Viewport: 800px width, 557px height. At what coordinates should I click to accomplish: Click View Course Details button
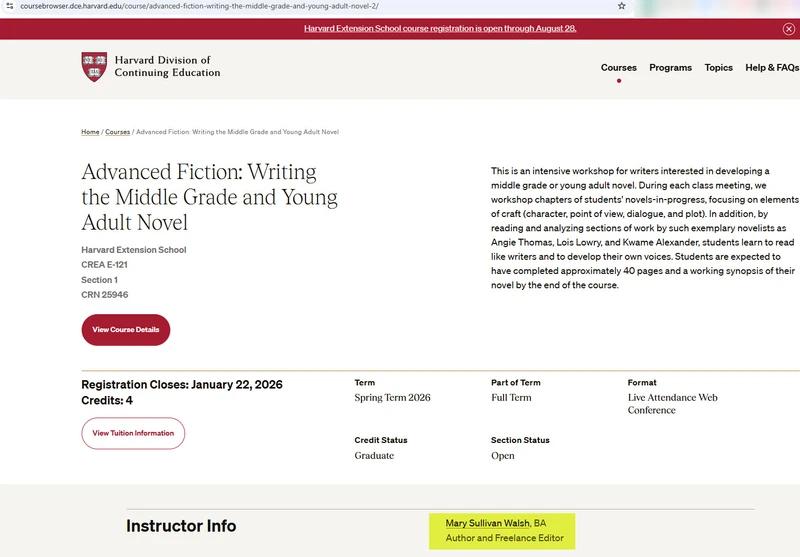click(x=126, y=330)
